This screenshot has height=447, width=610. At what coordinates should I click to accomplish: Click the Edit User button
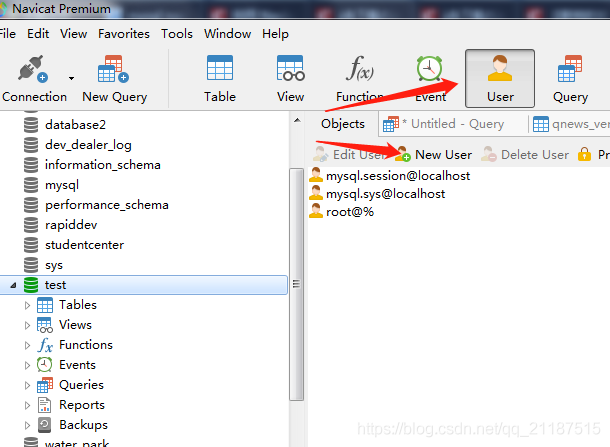click(x=350, y=154)
